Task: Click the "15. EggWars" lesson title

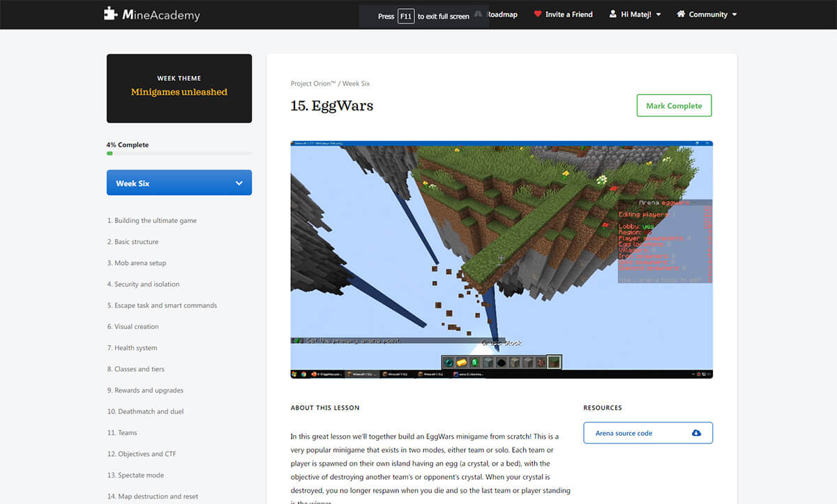Action: [x=332, y=106]
